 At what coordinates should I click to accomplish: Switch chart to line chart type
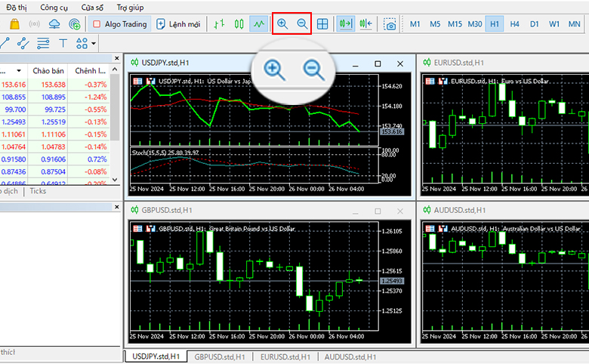point(259,24)
